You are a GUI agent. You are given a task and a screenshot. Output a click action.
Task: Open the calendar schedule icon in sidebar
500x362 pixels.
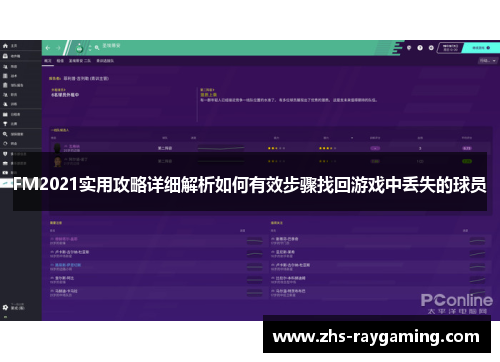[5, 114]
